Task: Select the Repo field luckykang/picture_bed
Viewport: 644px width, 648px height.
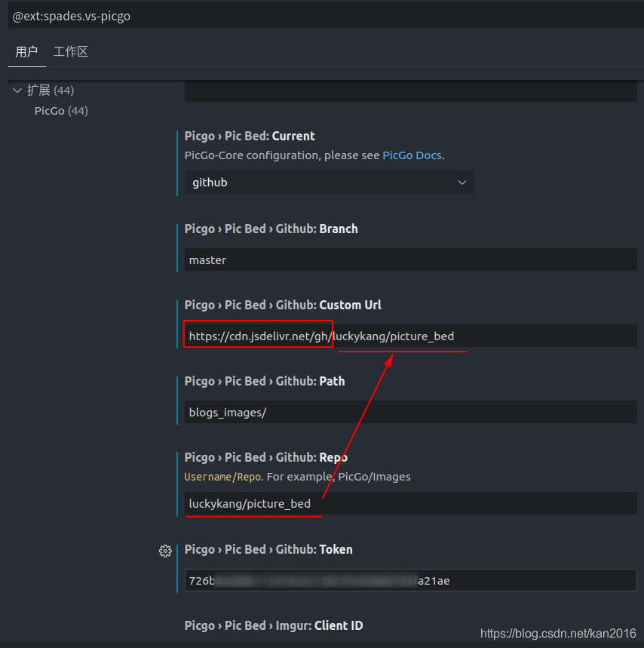Action: [x=377, y=503]
